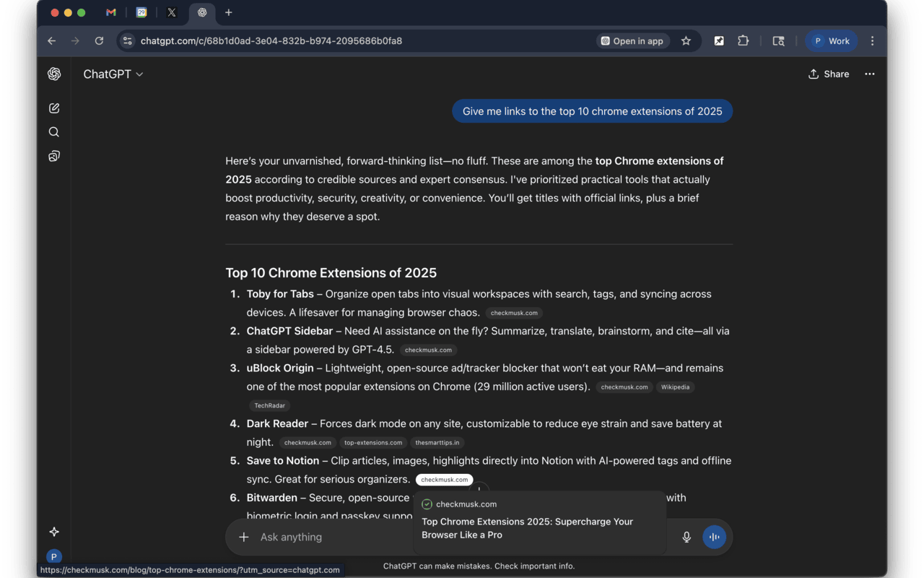Screen dimensions: 924x578
Task: Open the tab search icon beside Work profile
Action: pos(778,41)
